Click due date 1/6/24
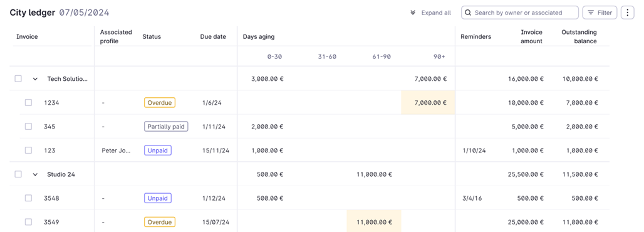 point(212,103)
